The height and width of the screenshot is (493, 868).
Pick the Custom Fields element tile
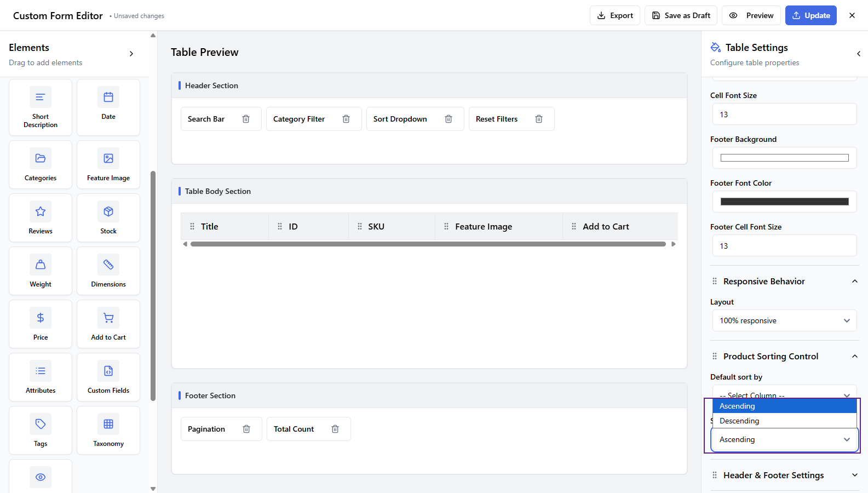click(108, 377)
